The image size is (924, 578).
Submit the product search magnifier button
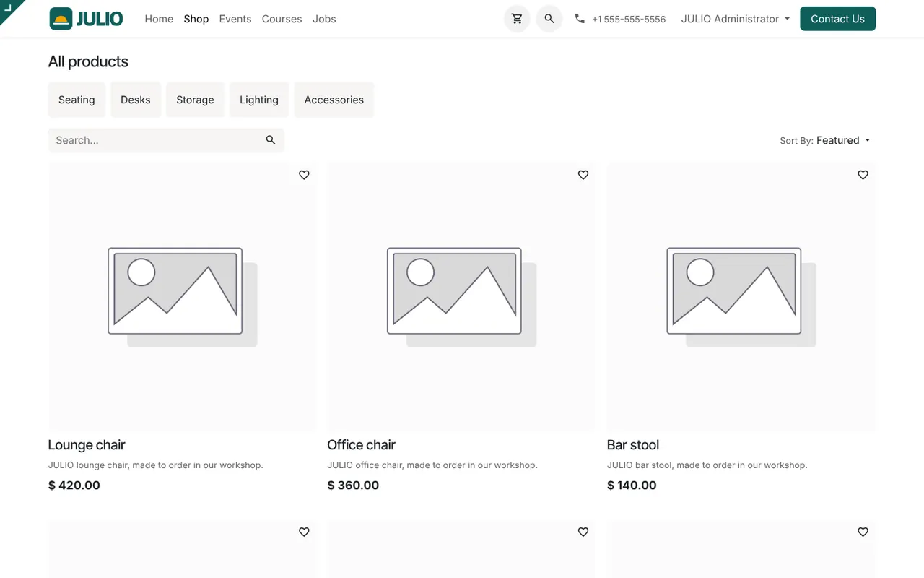[271, 140]
